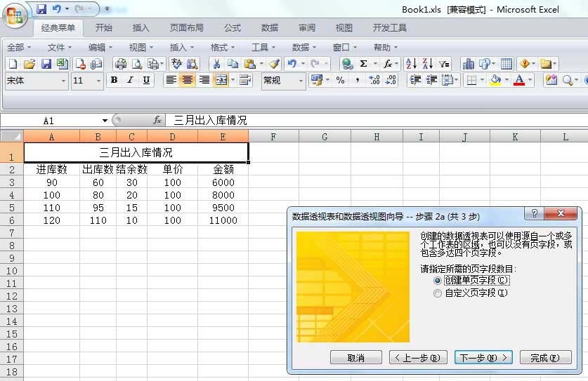Viewport: 588px width, 381px height.
Task: Align text left icon
Action: [x=171, y=80]
